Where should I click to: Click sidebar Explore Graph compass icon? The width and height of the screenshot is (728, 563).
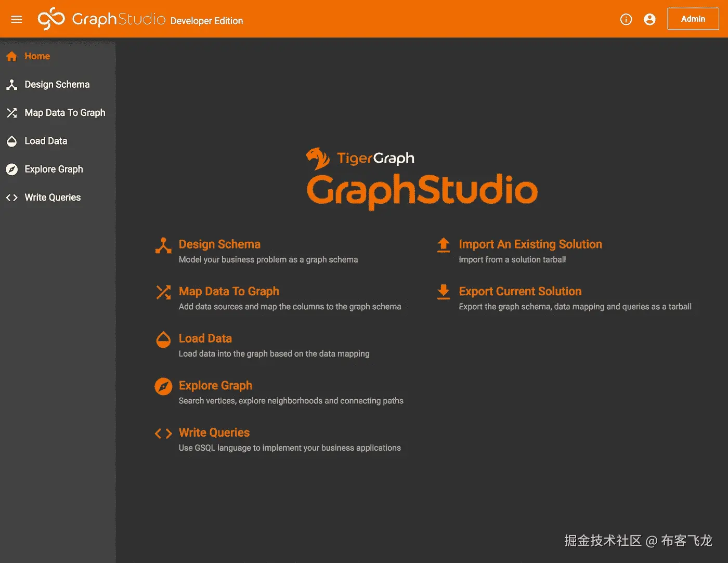12,169
